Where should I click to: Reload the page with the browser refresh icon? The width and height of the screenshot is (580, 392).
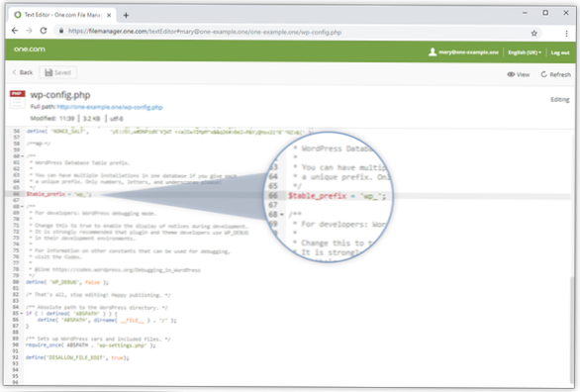click(44, 31)
